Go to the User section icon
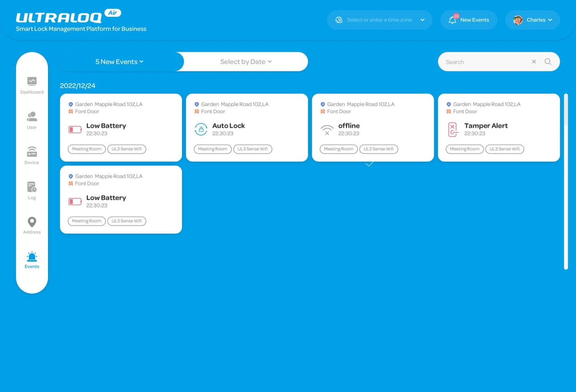This screenshot has width=576, height=392. click(x=32, y=117)
